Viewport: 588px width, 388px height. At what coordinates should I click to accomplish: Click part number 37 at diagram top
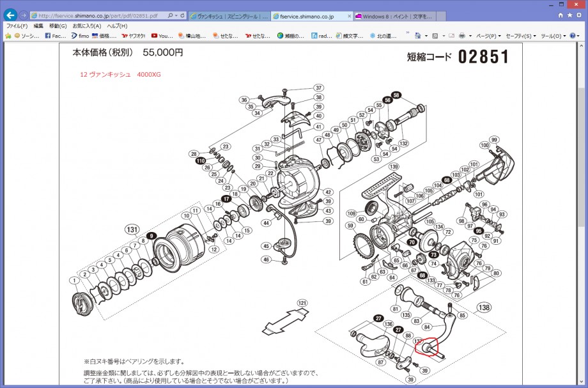pyautogui.click(x=318, y=88)
